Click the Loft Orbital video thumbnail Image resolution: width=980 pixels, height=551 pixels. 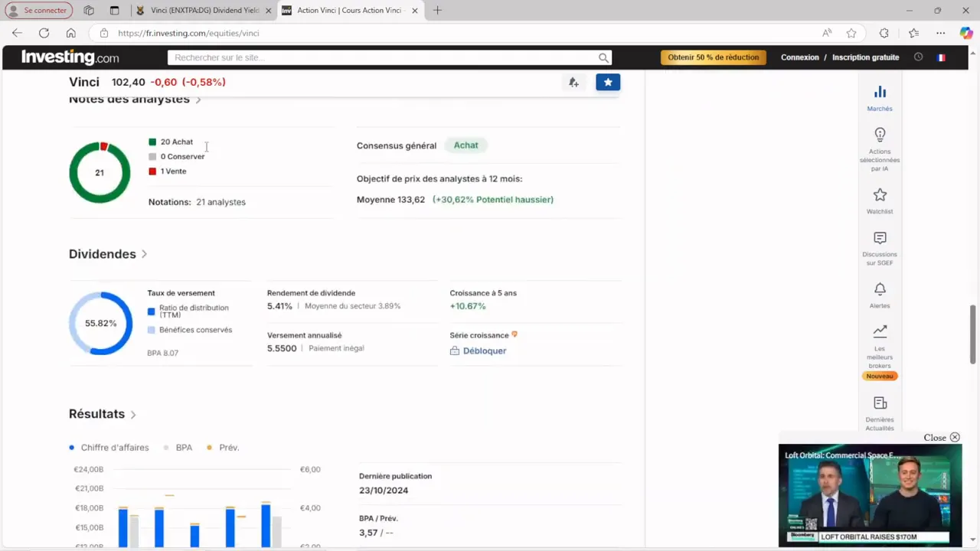click(870, 495)
